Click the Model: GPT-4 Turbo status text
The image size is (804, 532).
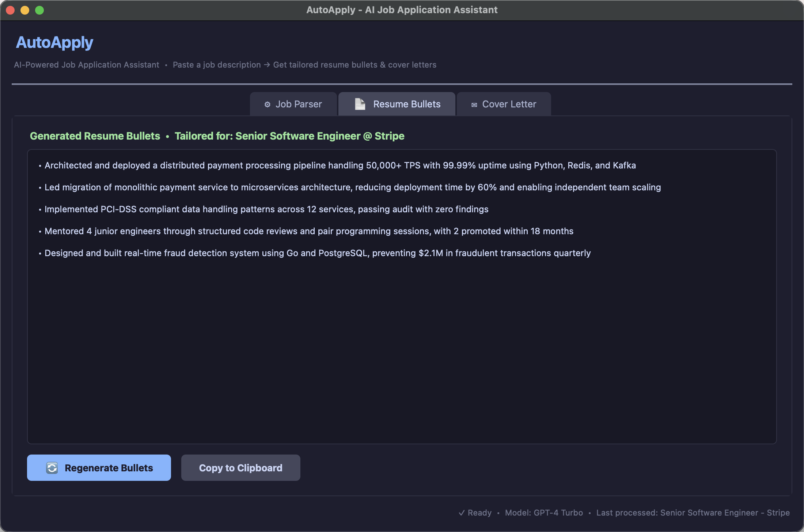coord(544,512)
